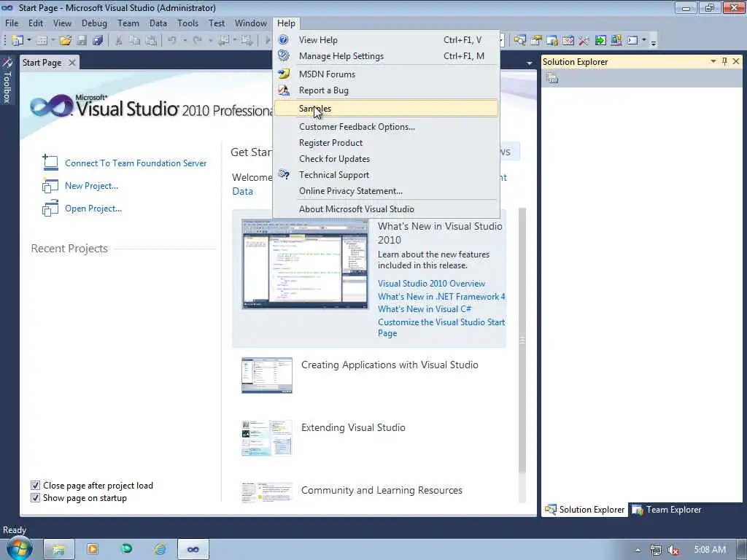The image size is (747, 560).
Task: Click the Object Browser toolbar icon
Action: point(568,41)
